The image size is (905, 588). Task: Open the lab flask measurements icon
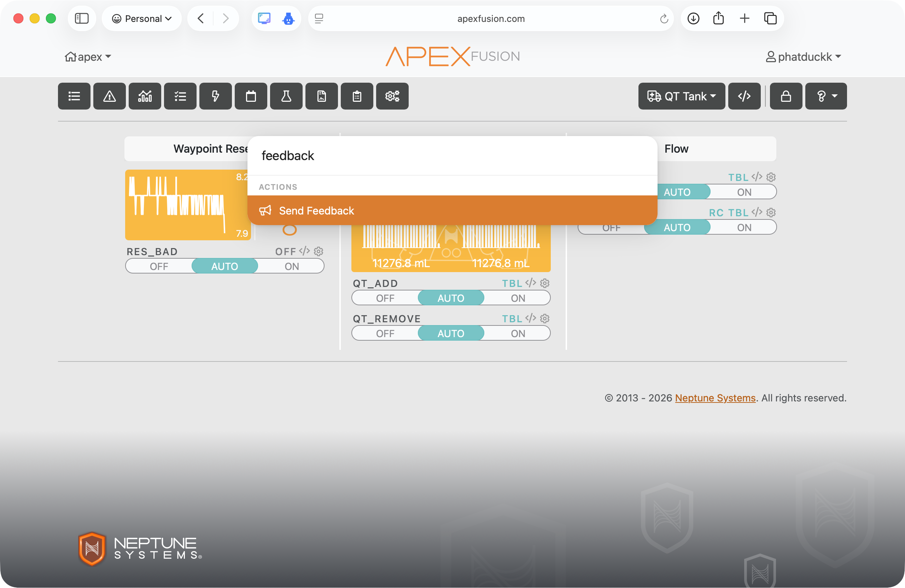point(286,96)
